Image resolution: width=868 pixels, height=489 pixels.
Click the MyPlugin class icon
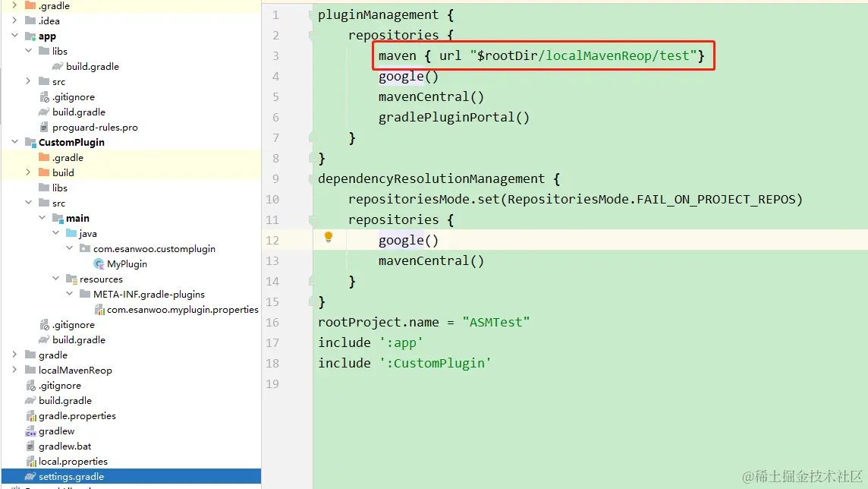99,263
